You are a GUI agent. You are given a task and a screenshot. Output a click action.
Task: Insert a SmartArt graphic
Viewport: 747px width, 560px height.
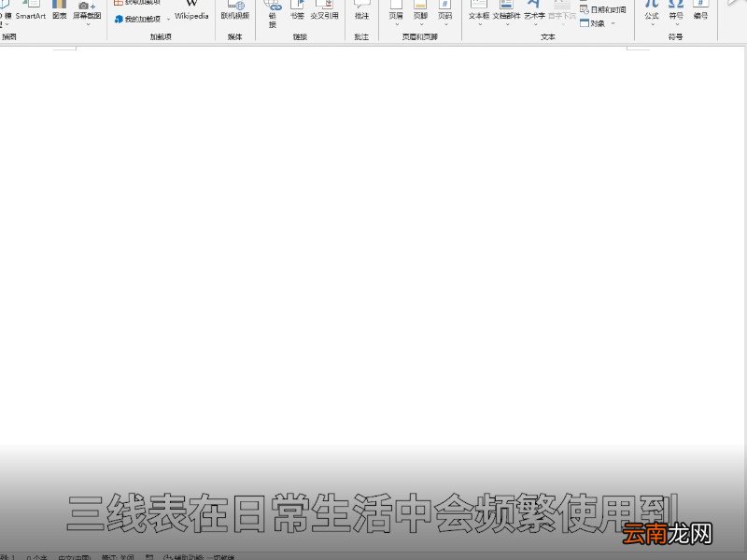point(31,10)
